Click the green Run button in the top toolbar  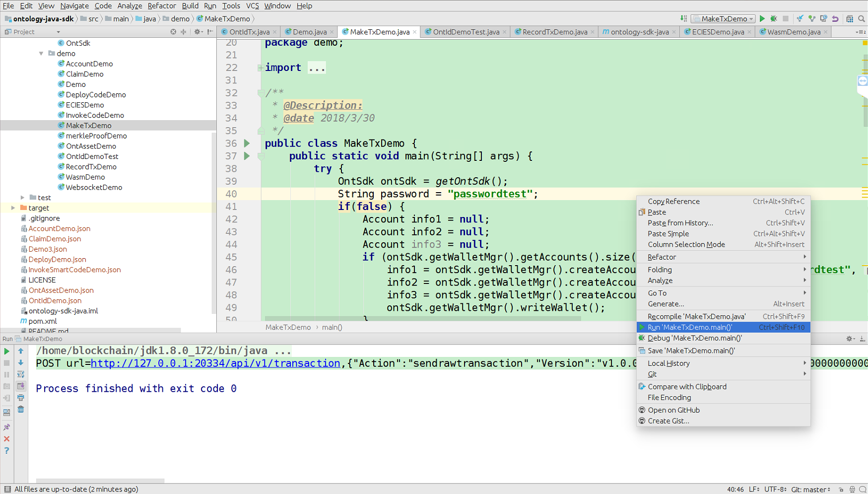[762, 19]
